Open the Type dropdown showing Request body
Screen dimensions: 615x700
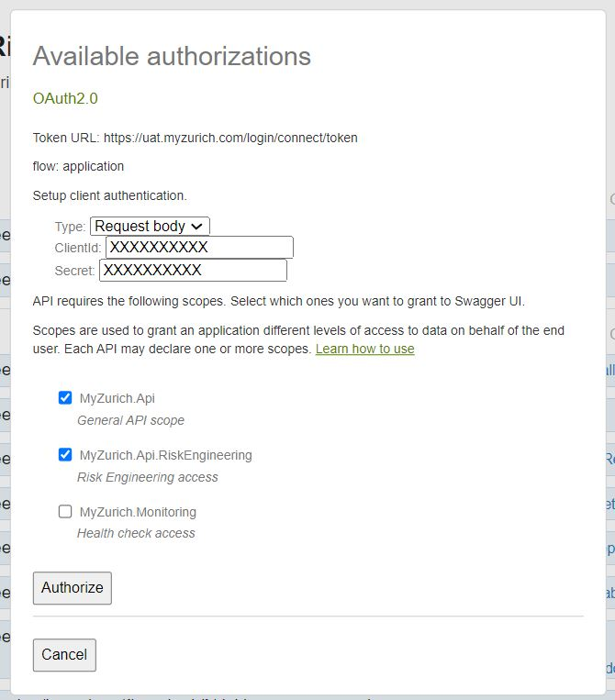tap(150, 227)
